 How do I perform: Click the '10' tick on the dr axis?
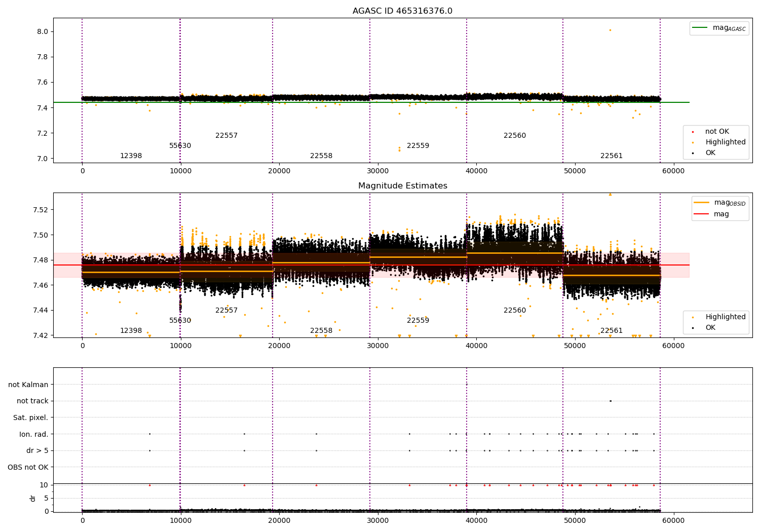(44, 485)
